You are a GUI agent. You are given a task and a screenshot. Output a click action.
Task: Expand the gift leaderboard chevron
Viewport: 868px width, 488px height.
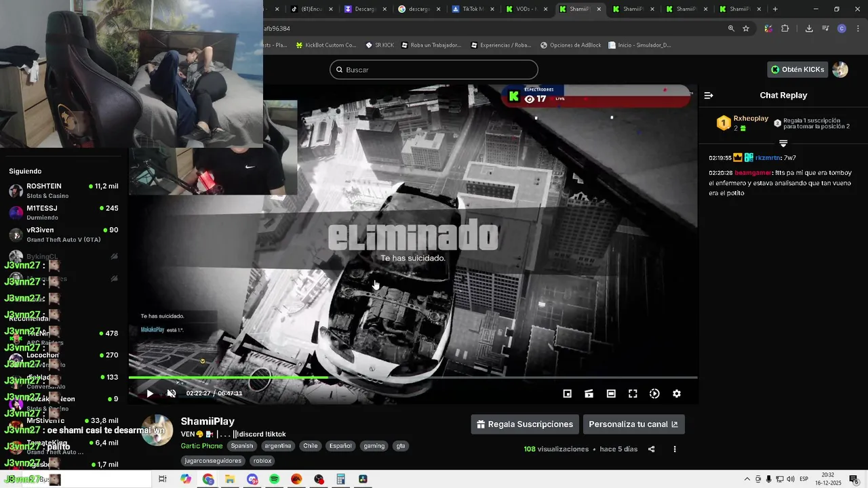pyautogui.click(x=783, y=144)
